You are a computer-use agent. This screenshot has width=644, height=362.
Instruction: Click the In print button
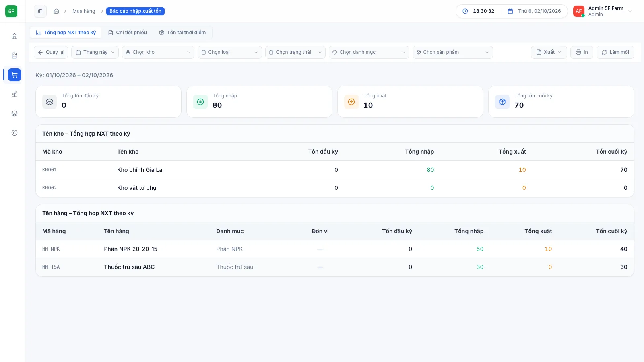click(x=582, y=52)
